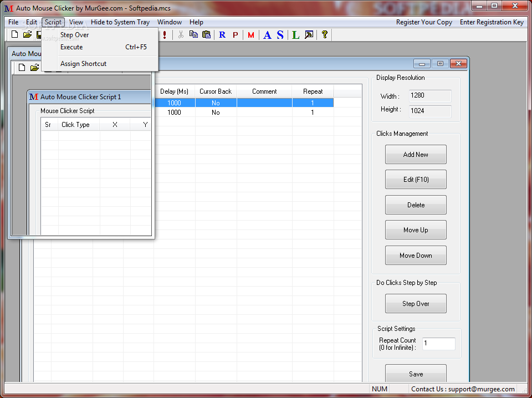The height and width of the screenshot is (398, 532).
Task: Click the Add New button
Action: coord(416,155)
